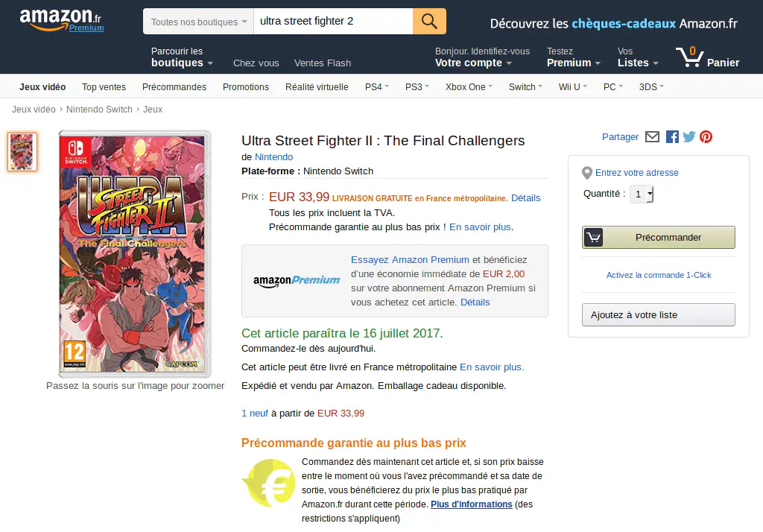Click the orange search magnifier button
Viewport: 763px width, 532px height.
click(429, 22)
